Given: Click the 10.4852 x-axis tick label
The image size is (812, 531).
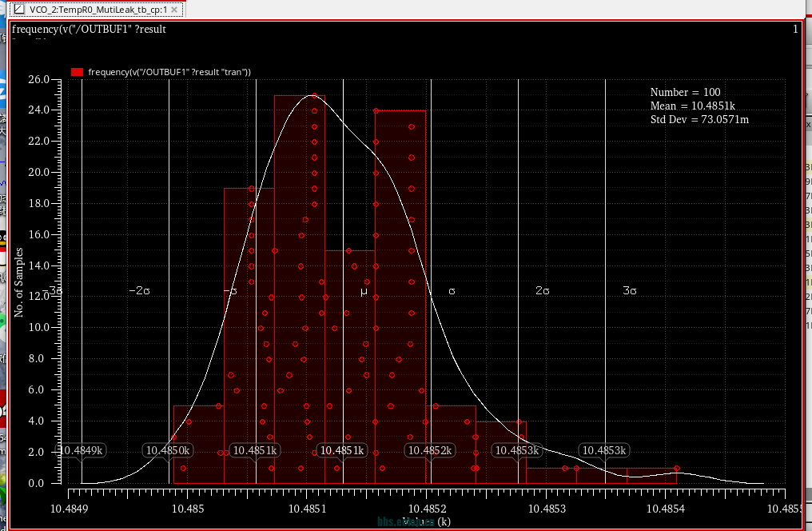Looking at the screenshot, I should coord(426,509).
